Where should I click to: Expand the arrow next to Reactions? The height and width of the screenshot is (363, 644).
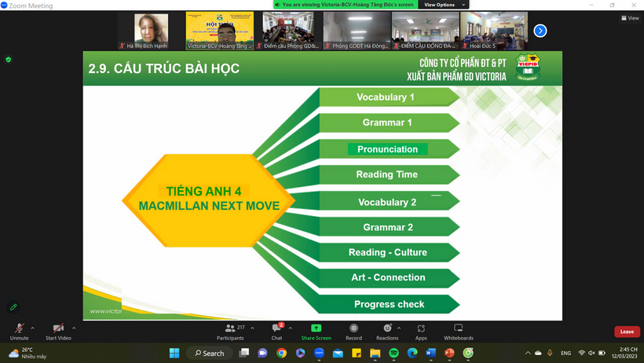[399, 328]
